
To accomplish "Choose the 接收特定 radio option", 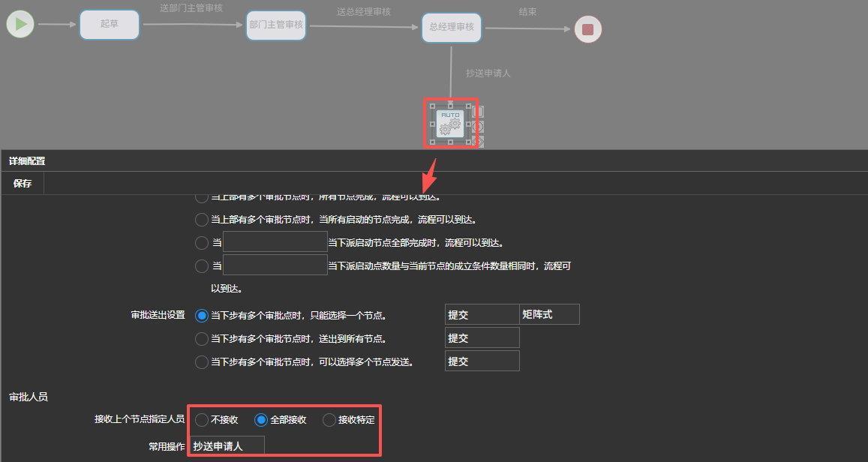I will click(x=329, y=420).
